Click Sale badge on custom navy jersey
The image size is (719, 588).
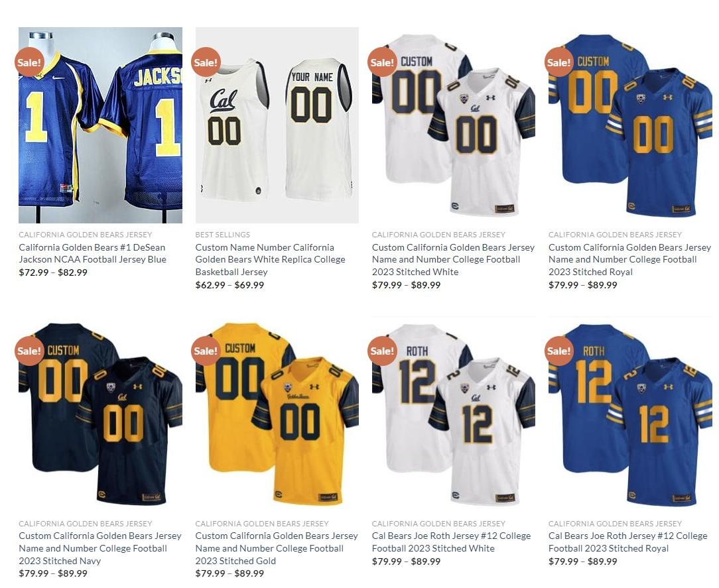tap(29, 351)
